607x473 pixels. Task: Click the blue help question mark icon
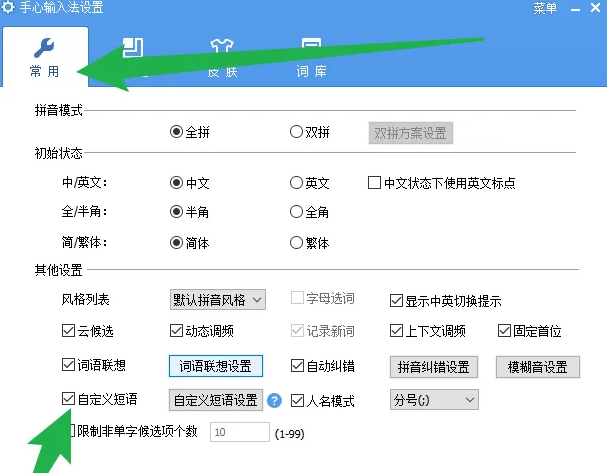point(274,401)
